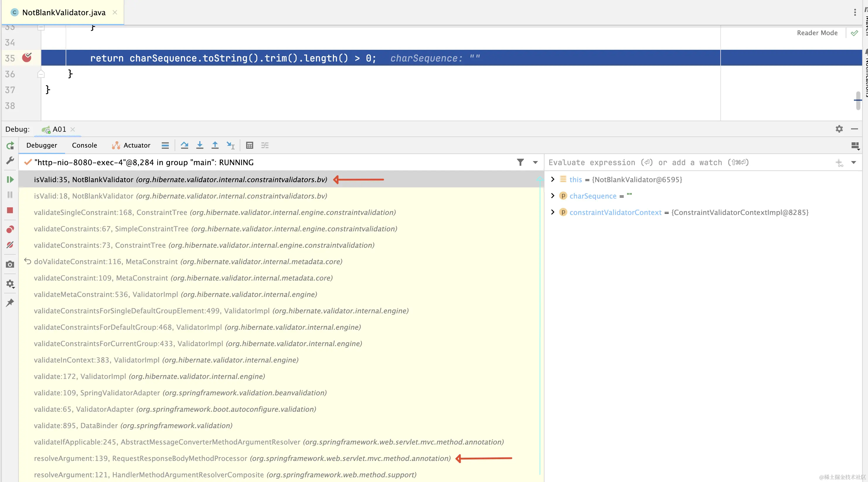Click the Step Out upward-arrow icon
The width and height of the screenshot is (868, 482).
pyautogui.click(x=215, y=145)
